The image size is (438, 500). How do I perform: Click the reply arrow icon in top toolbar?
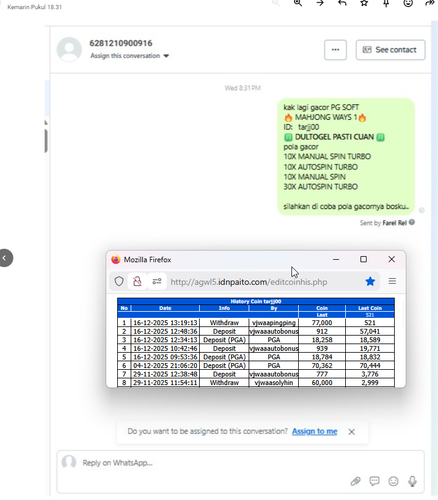click(342, 3)
